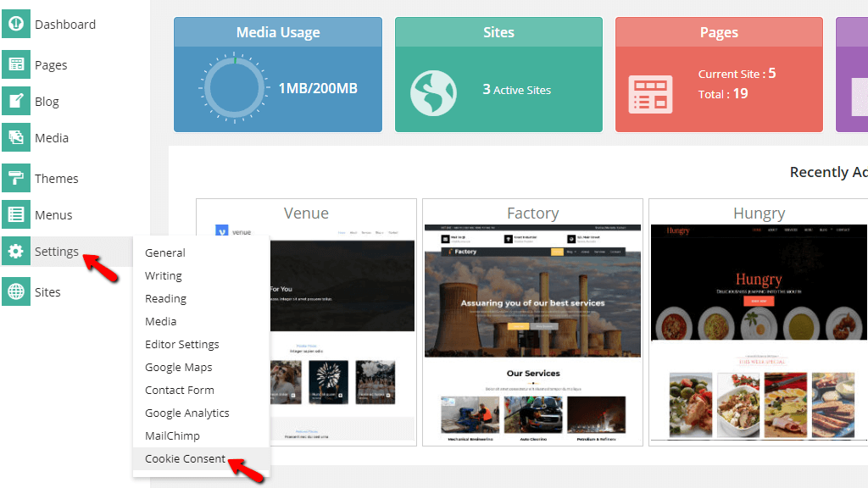Click the globe icon in Sites card
This screenshot has width=868, height=488.
tap(433, 93)
